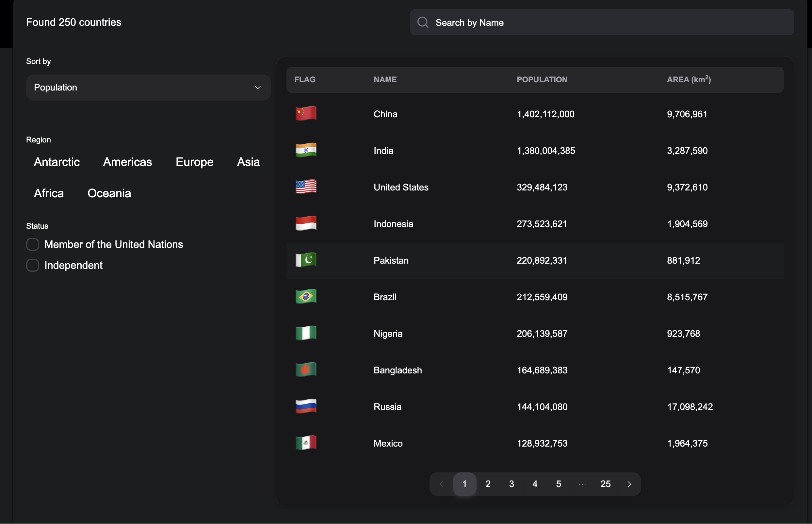Go to next page with right arrow
The height and width of the screenshot is (524, 812).
point(629,484)
